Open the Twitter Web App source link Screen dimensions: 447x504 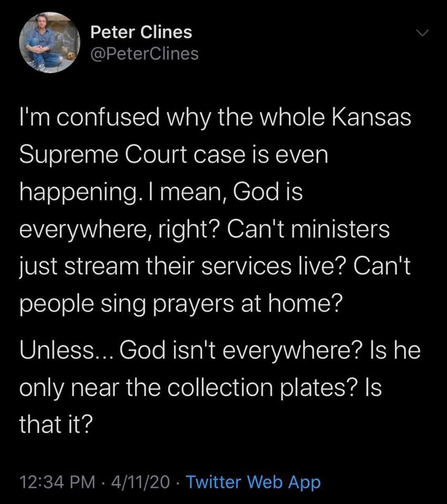(x=253, y=482)
